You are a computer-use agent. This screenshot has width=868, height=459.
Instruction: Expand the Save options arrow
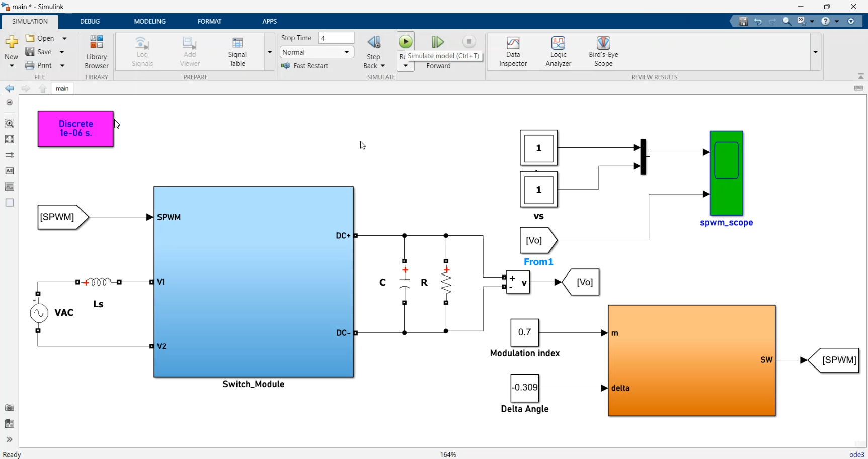coord(62,52)
